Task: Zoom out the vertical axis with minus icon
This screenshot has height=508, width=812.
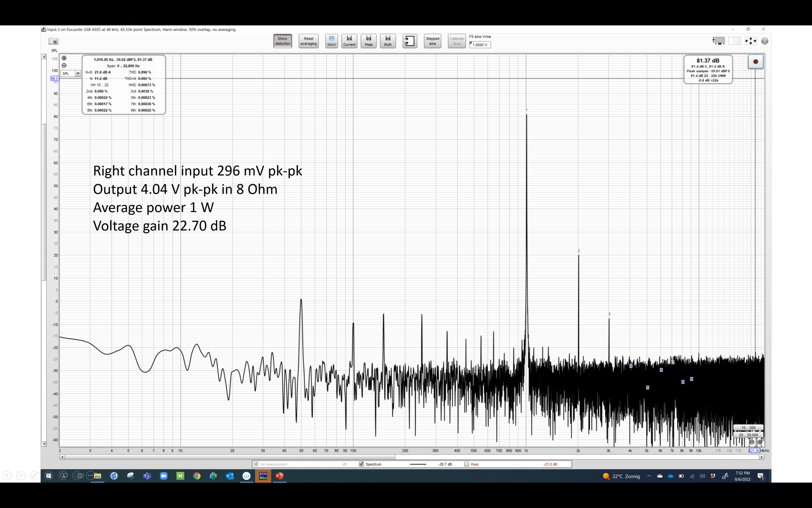Action: (x=64, y=65)
